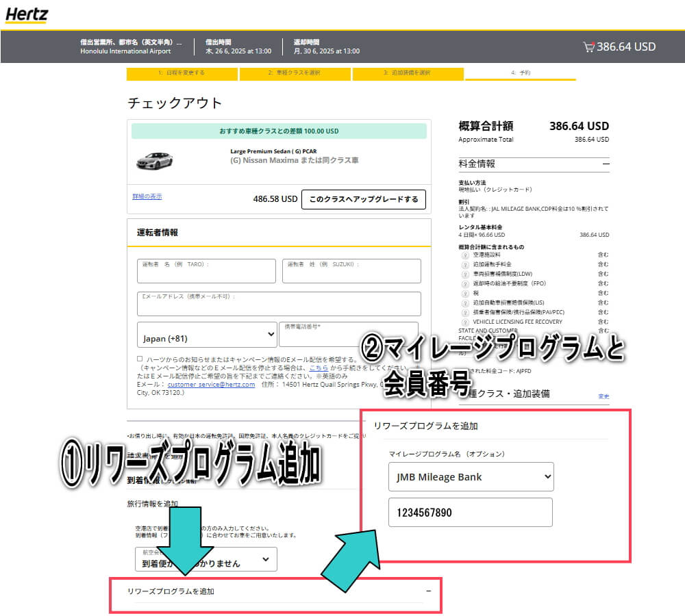Click the Nissan Maxima car thumbnail
Viewport: 685px width, 616px height.
155,160
